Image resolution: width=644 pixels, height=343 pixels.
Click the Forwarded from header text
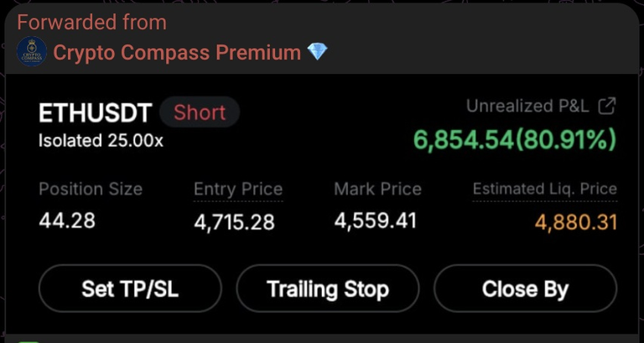coord(91,22)
